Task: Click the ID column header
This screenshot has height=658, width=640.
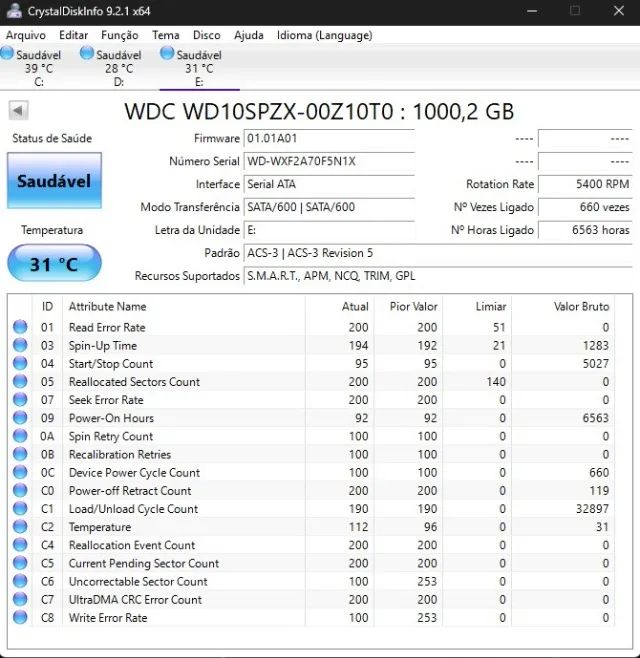Action: [x=47, y=306]
